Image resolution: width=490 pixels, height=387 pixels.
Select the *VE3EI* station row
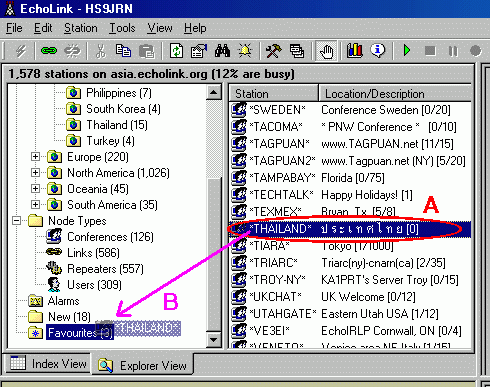pyautogui.click(x=350, y=331)
